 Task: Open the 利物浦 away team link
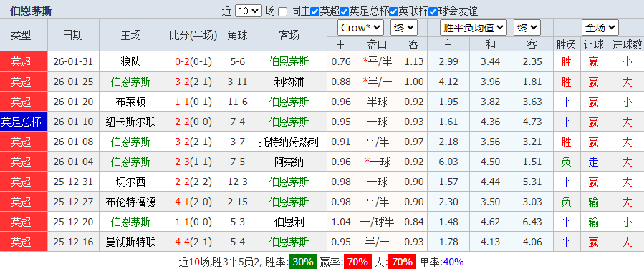tap(289, 82)
